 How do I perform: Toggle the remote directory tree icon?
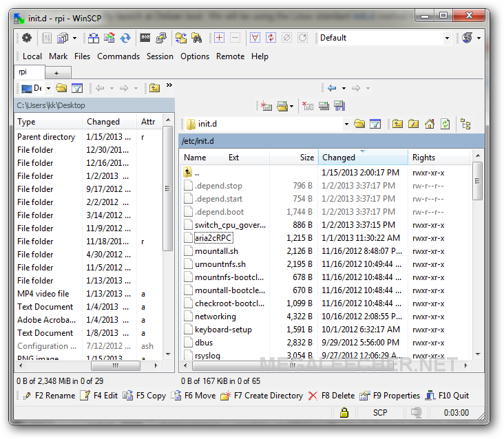(x=465, y=124)
